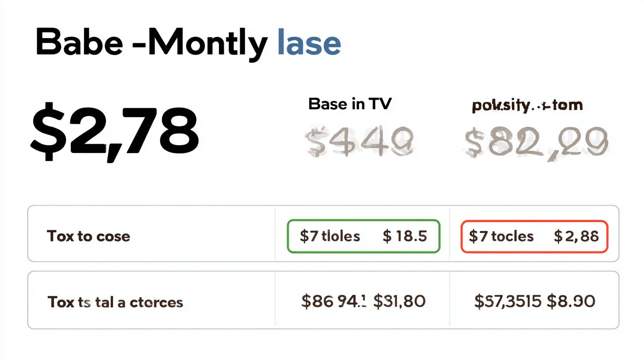The width and height of the screenshot is (644, 361).
Task: Select the "poksity" column header
Action: tap(500, 105)
